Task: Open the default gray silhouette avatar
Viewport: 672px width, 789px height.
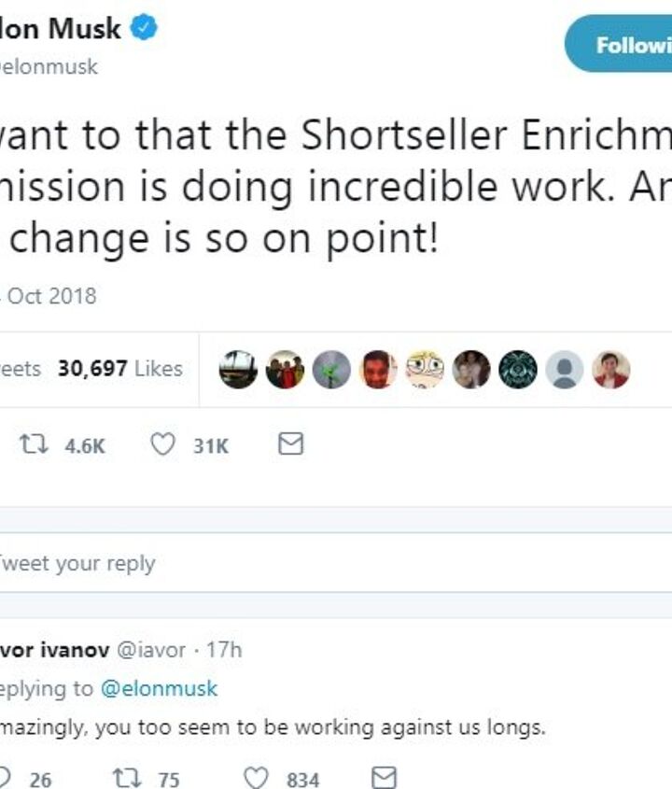Action: click(x=565, y=370)
